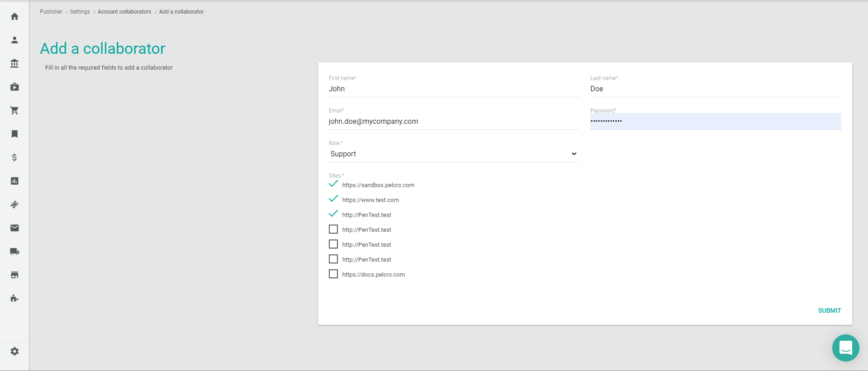This screenshot has height=371, width=868.
Task: Open the bar chart sidebar icon
Action: pos(14,181)
